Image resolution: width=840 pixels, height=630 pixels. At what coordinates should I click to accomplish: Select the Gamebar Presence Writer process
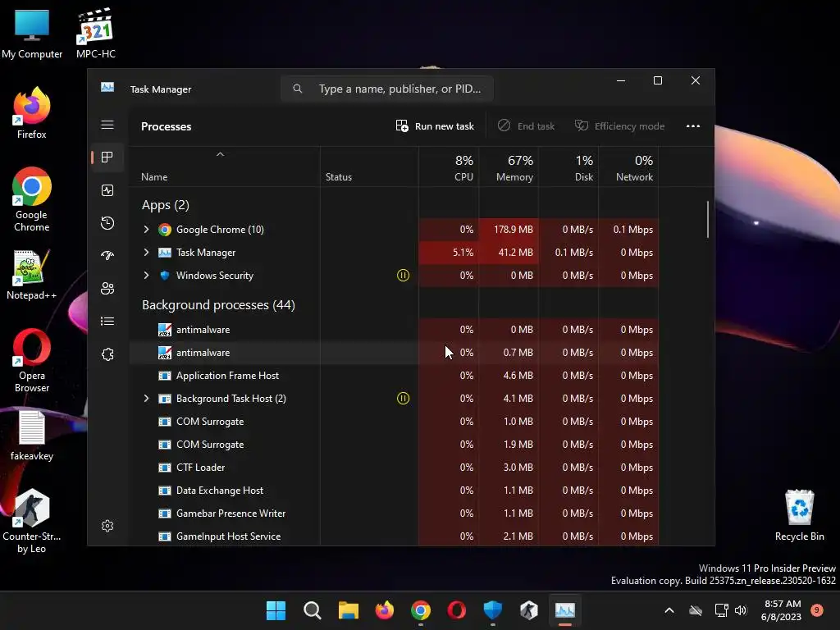(x=394, y=514)
